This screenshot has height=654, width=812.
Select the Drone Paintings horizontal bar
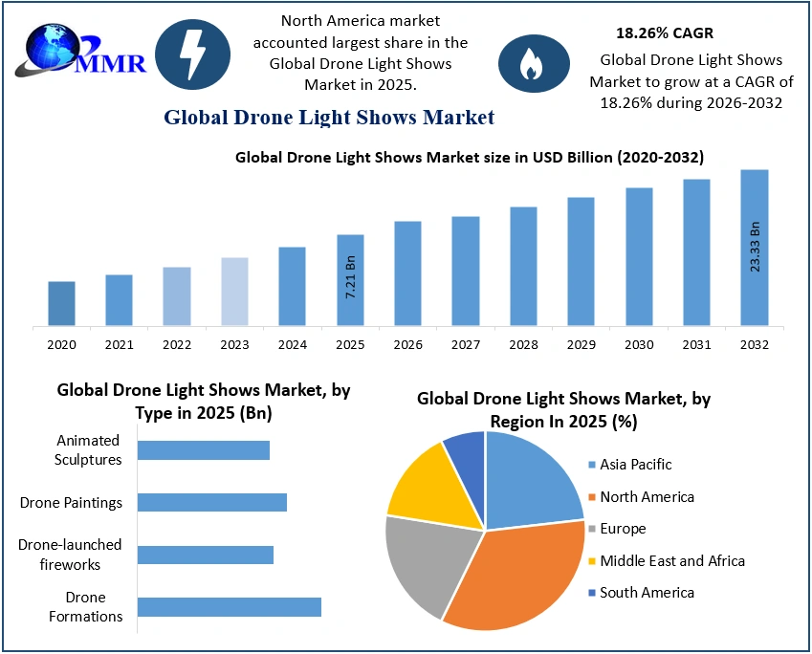click(x=211, y=502)
